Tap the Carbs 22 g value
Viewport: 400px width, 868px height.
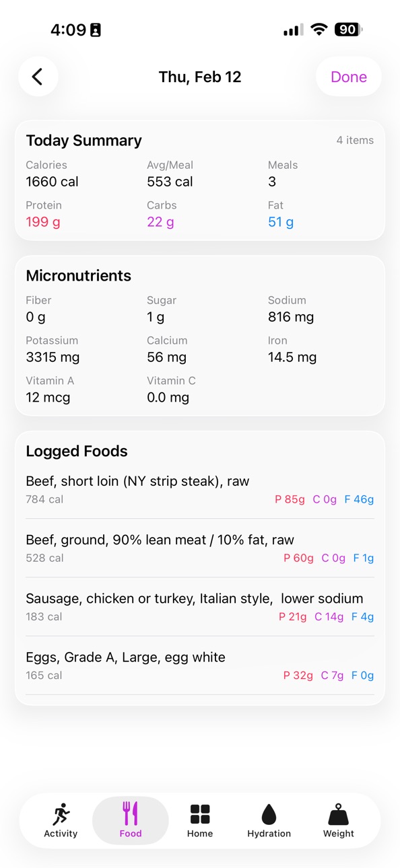[x=160, y=222]
